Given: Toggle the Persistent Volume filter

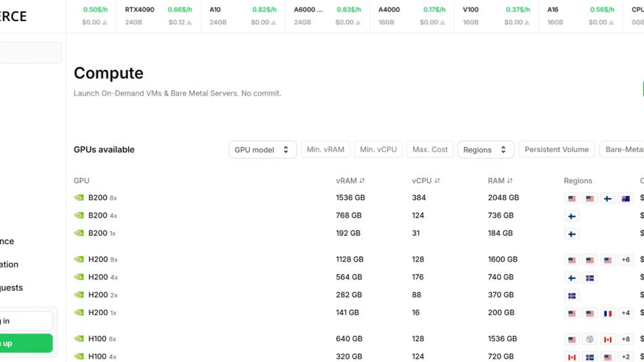Looking at the screenshot, I should (x=557, y=150).
